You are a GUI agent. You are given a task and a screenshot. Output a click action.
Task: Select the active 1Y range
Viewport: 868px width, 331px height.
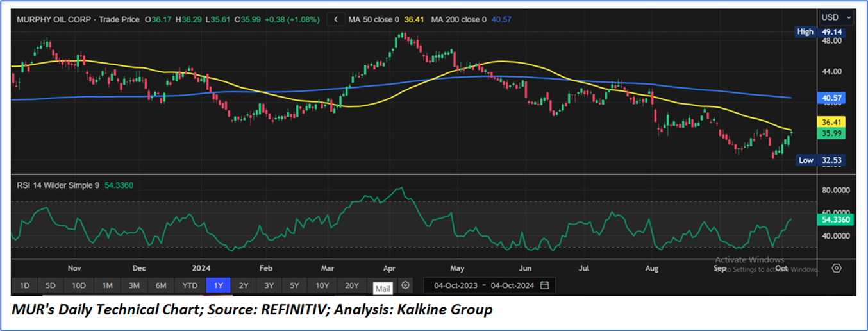pyautogui.click(x=218, y=285)
